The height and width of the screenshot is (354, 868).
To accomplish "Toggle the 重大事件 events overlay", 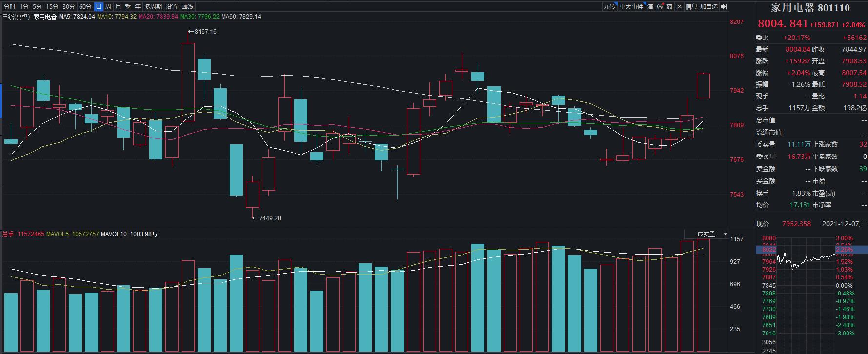I will (x=631, y=6).
